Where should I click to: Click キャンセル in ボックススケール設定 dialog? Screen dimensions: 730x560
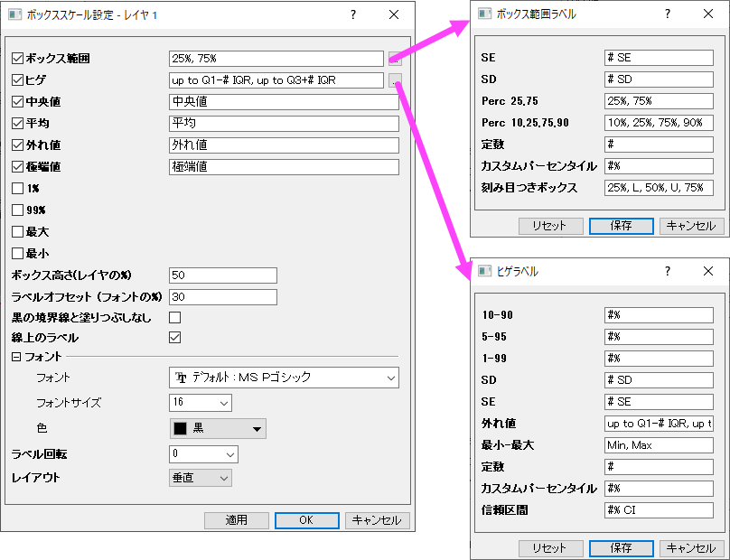pos(378,520)
